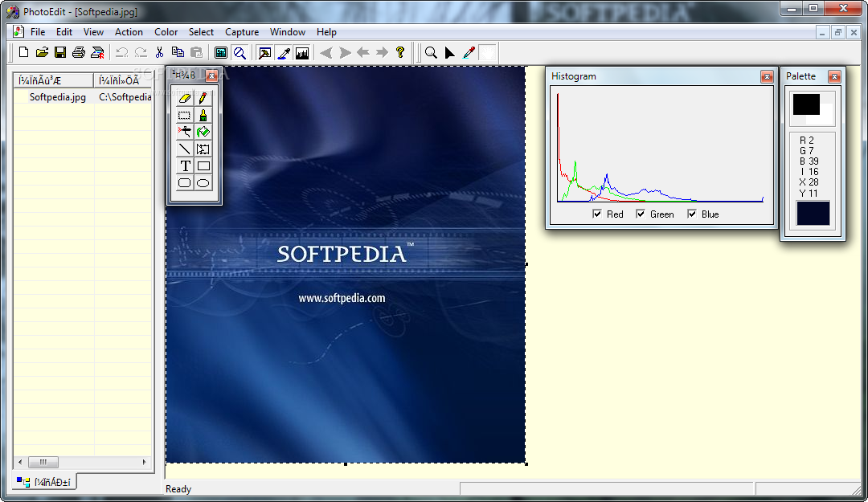Viewport: 868px width, 502px height.
Task: Click the black foreground color swatch
Action: [806, 104]
